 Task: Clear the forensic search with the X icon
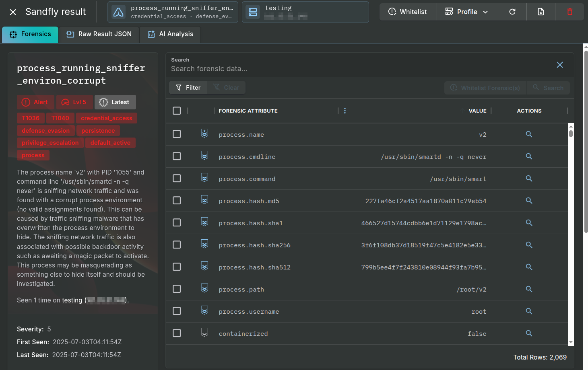560,65
